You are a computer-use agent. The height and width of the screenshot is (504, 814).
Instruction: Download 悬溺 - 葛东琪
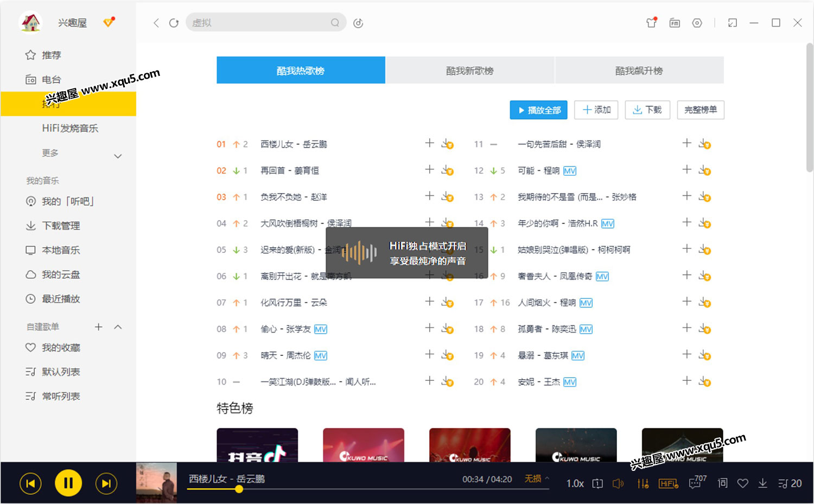tap(704, 355)
